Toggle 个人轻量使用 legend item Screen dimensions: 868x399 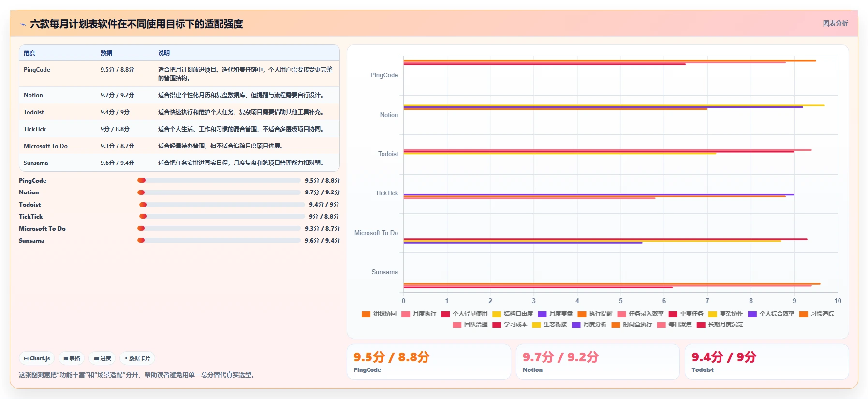464,314
